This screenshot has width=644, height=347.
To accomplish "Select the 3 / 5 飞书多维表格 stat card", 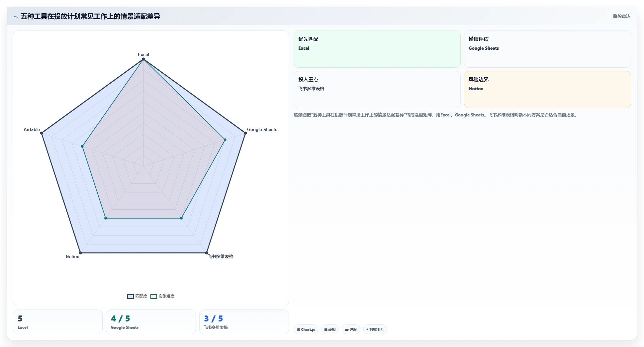I will click(x=244, y=322).
